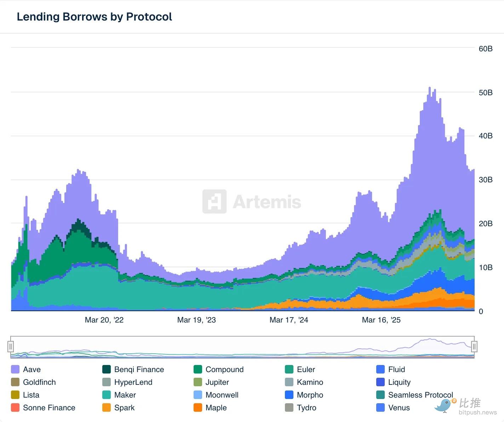Click the right range slider handle

[x=474, y=346]
